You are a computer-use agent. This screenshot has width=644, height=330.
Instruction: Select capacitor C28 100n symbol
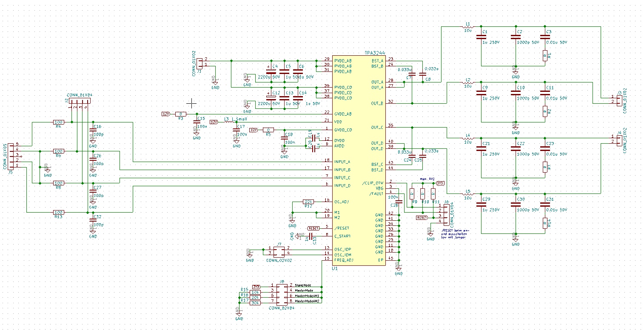pyautogui.click(x=399, y=202)
